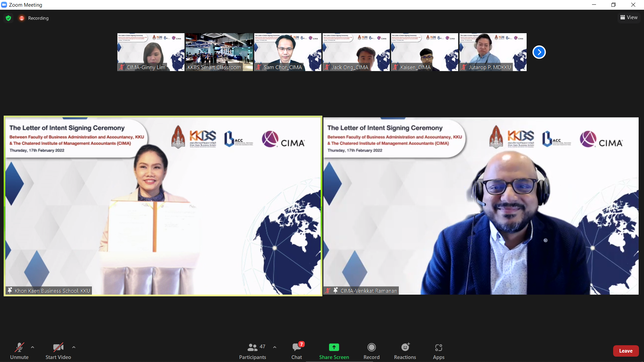Viewport: 644px width, 362px height.
Task: Select Jutarop P. MDKKU video thumbnail
Action: coord(493,52)
